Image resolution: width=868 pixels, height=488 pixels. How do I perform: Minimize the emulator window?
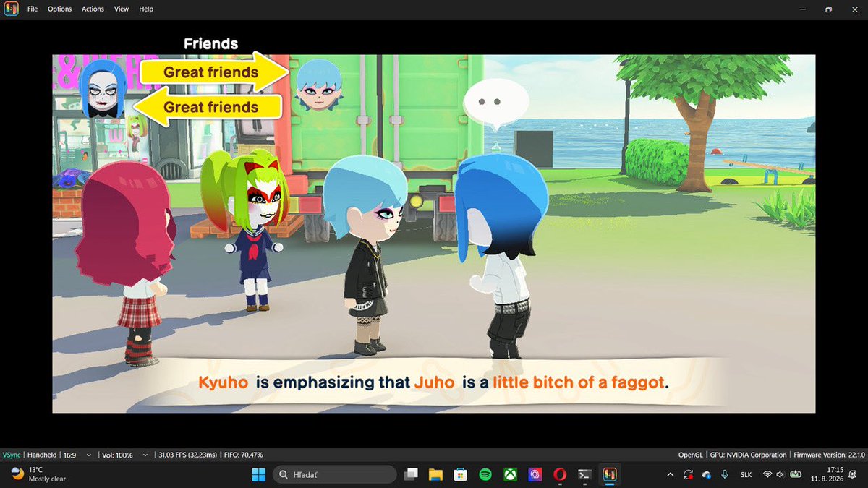coord(803,9)
